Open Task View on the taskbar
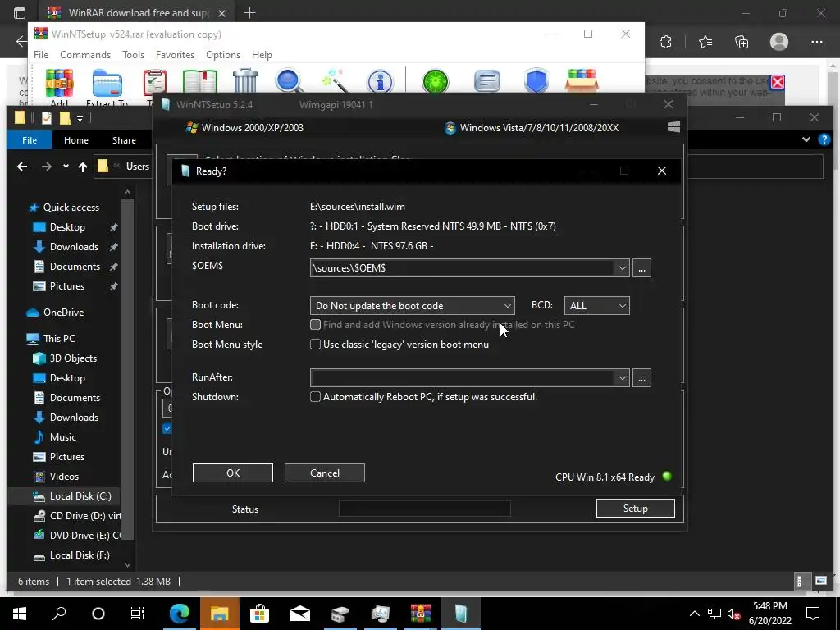Image resolution: width=840 pixels, height=630 pixels. point(138,614)
